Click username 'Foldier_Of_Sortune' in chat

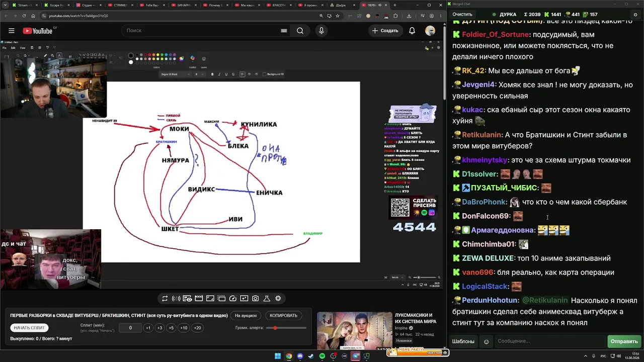pyautogui.click(x=495, y=35)
